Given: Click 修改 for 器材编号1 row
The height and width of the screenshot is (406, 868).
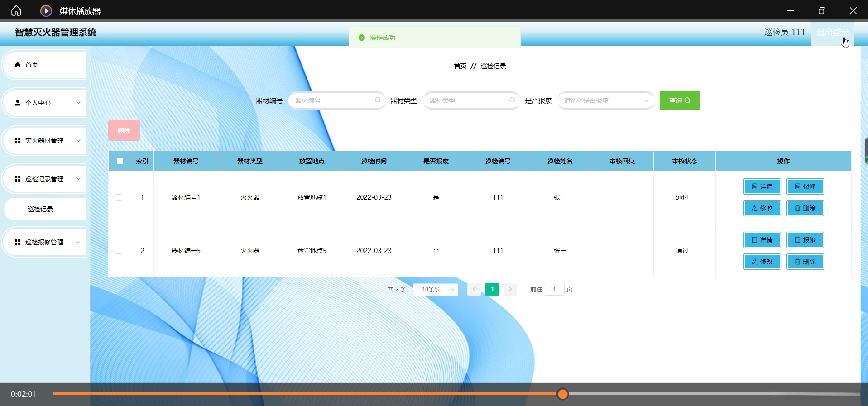Looking at the screenshot, I should click(762, 208).
